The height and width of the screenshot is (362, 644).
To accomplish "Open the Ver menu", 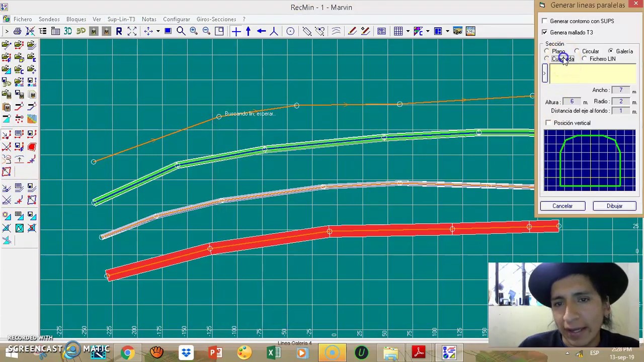I will [x=97, y=19].
